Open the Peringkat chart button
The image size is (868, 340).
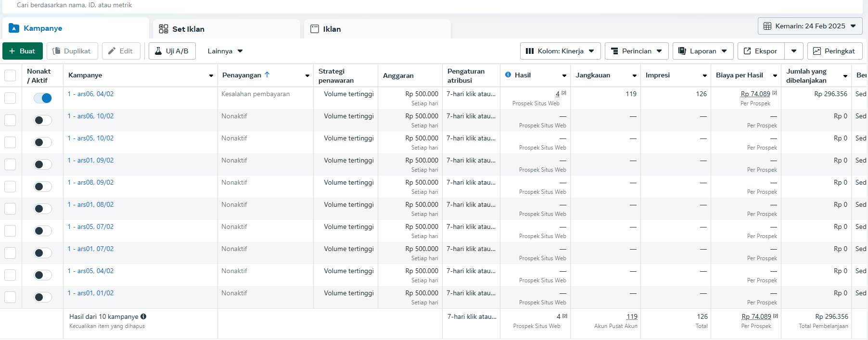tap(834, 51)
